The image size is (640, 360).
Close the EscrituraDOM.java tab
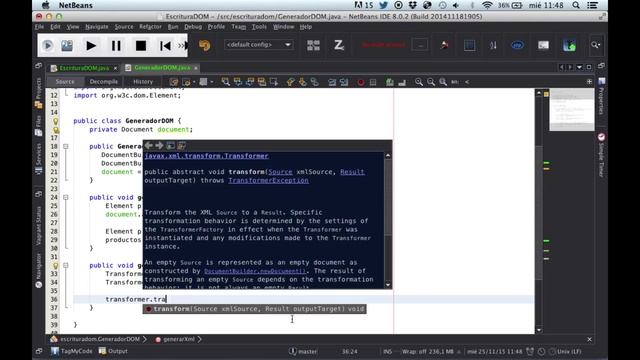pyautogui.click(x=116, y=68)
